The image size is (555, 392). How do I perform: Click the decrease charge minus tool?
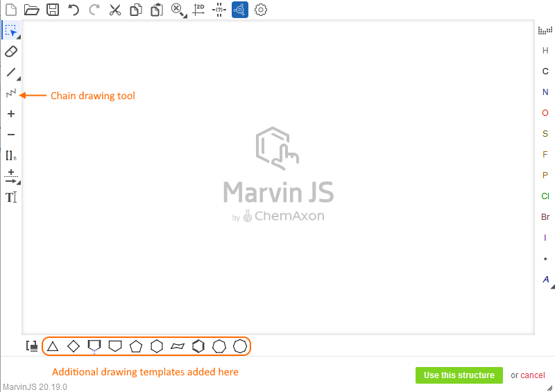click(11, 135)
